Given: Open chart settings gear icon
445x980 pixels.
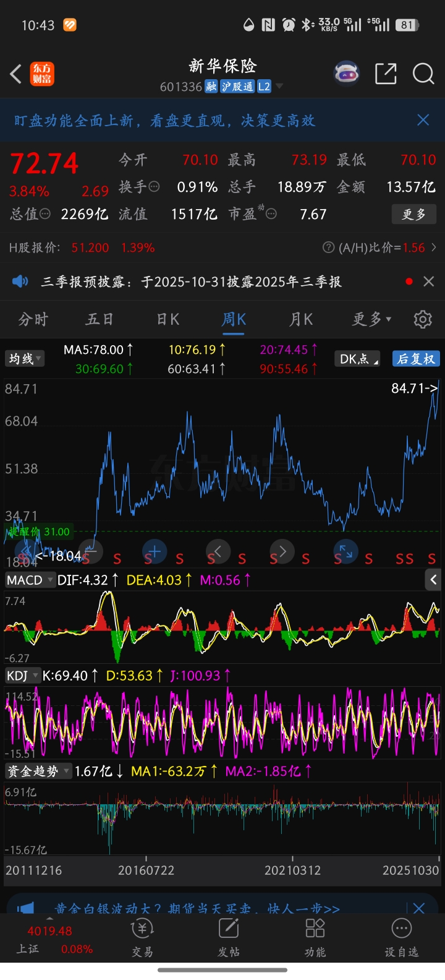Looking at the screenshot, I should pyautogui.click(x=423, y=319).
